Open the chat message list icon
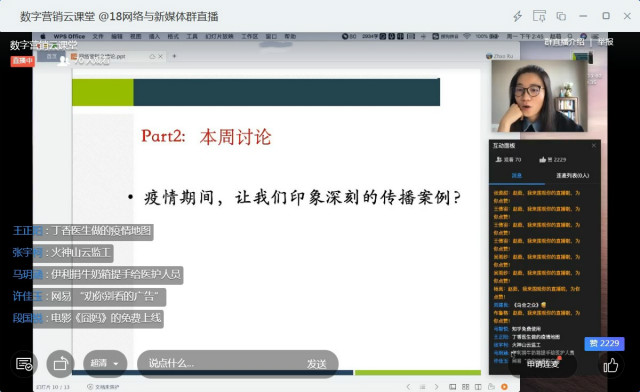 (x=24, y=363)
